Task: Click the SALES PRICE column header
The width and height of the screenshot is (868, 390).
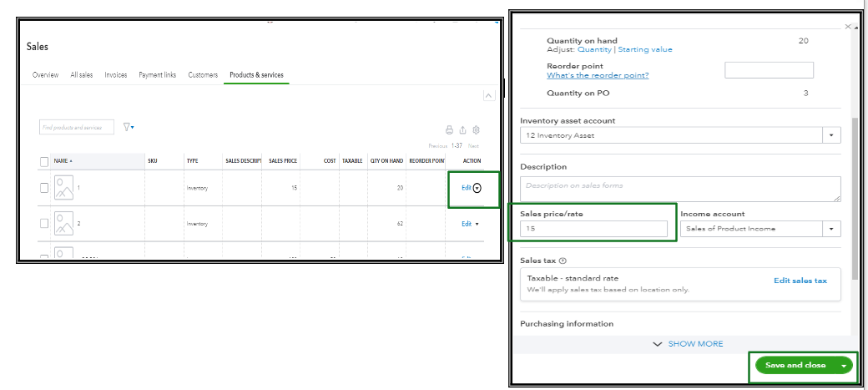Action: [283, 161]
